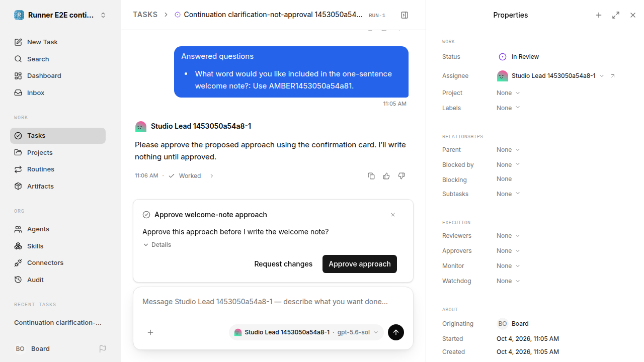Viewport: 644px width, 362px height.
Task: Copy the Studio Lead message
Action: pos(371,176)
